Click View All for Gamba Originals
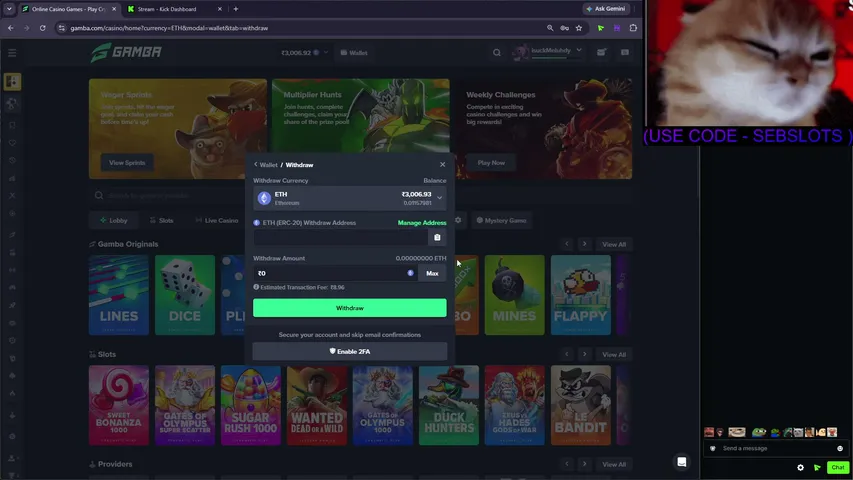The image size is (853, 480). pos(614,244)
